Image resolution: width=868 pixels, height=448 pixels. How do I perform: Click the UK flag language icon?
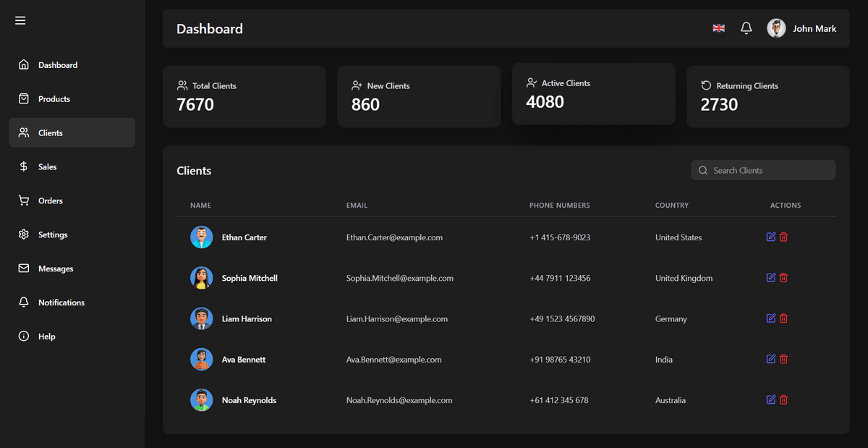coord(718,28)
